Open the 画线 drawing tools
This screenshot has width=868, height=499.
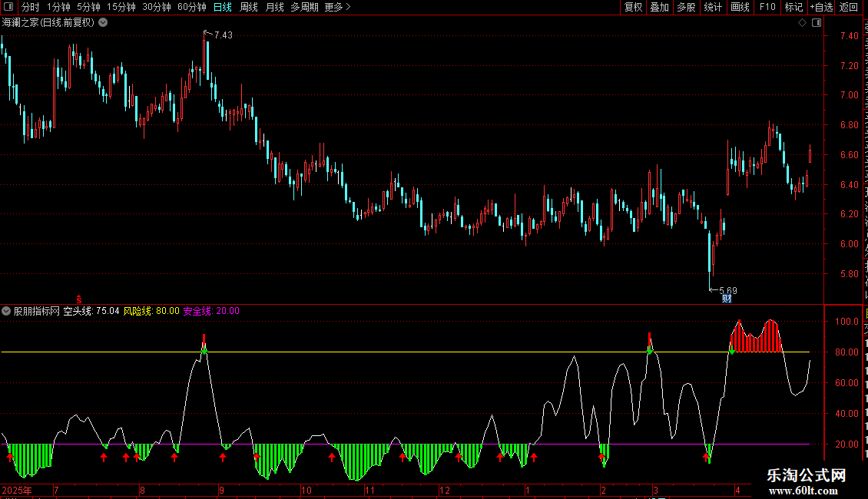[x=740, y=7]
